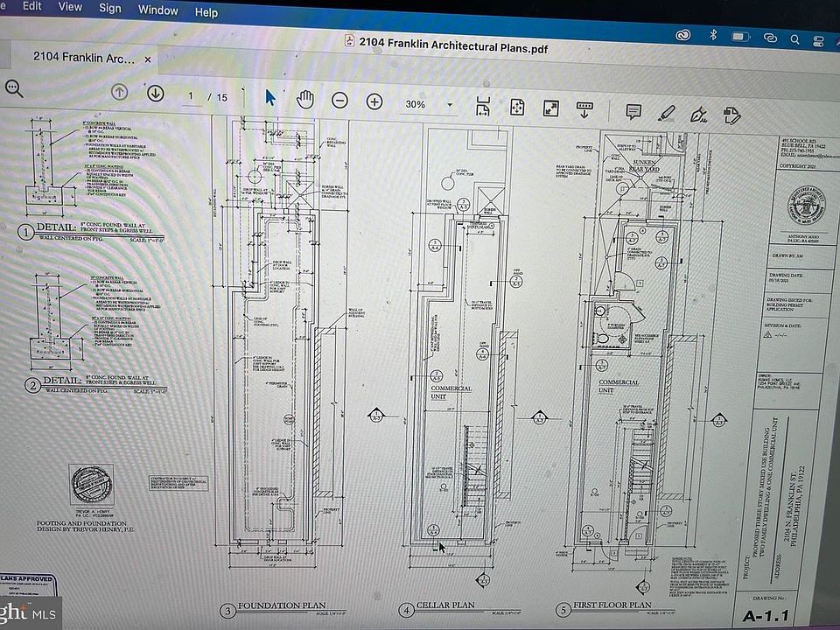Open the Window menu
This screenshot has width=840, height=630.
point(158,10)
